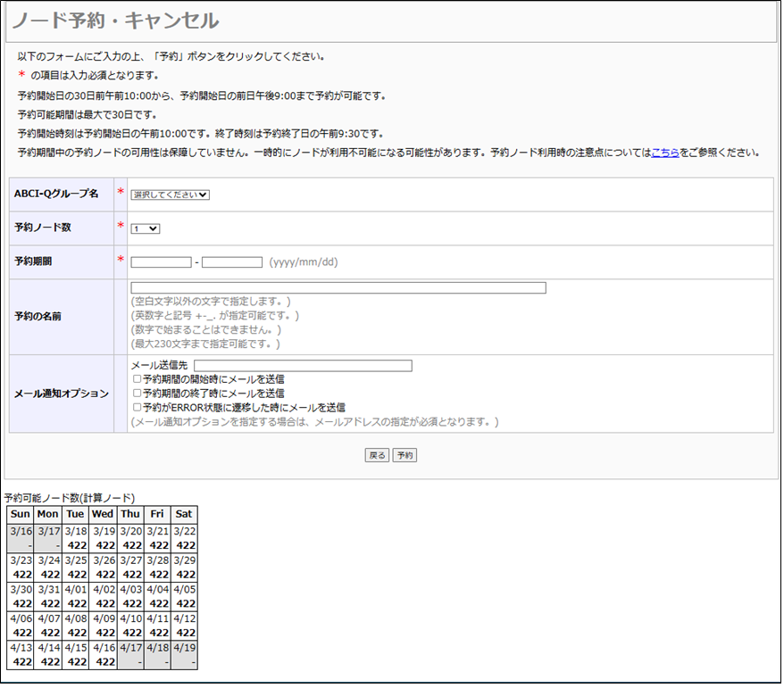Check 予約期間の終了時にメールを送信 option

(137, 394)
